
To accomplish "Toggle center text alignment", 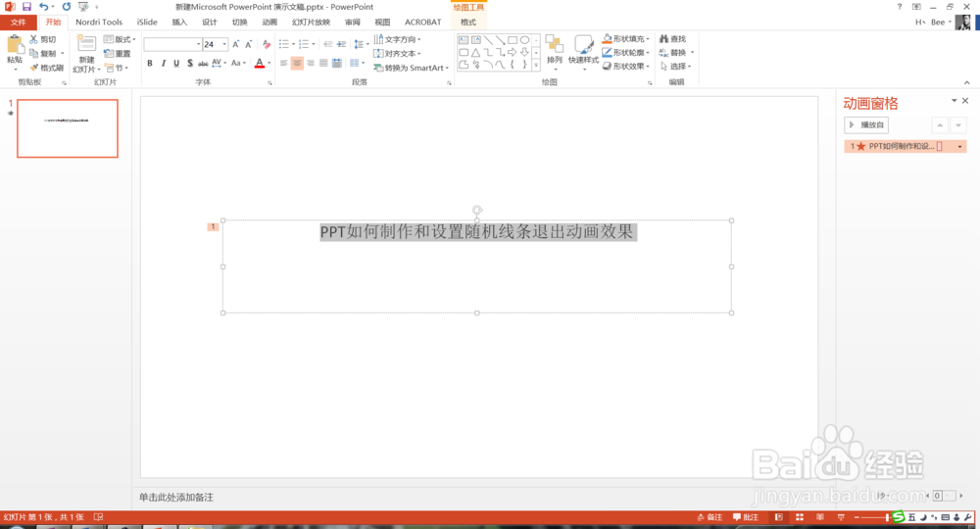I will coord(297,63).
